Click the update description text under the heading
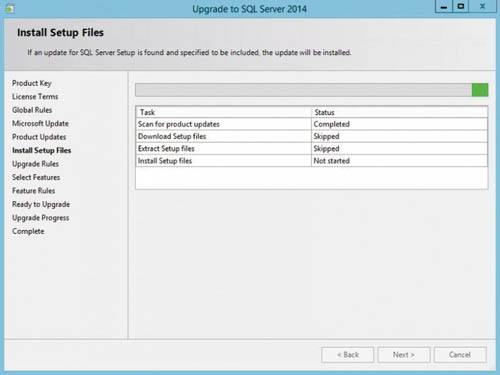Image resolution: width=500 pixels, height=375 pixels. [189, 53]
